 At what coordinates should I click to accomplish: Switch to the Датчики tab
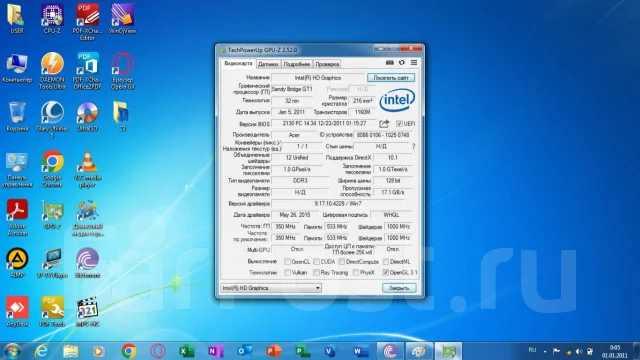tap(268, 64)
